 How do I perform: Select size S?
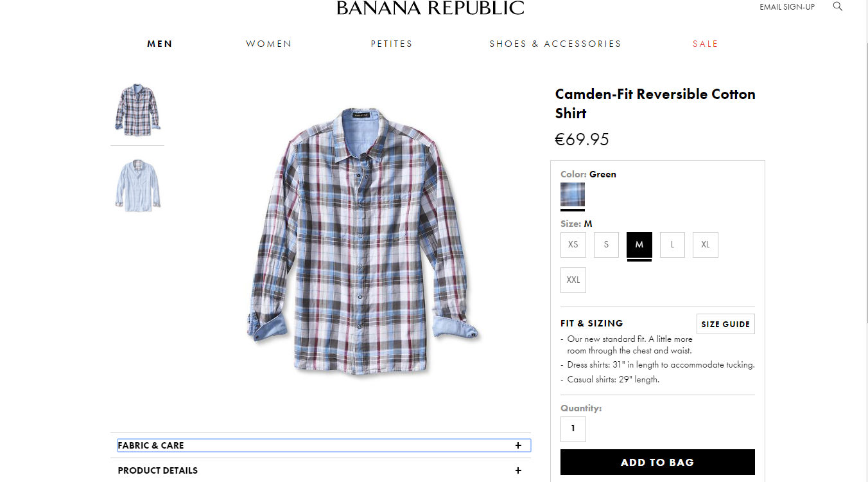(x=606, y=244)
